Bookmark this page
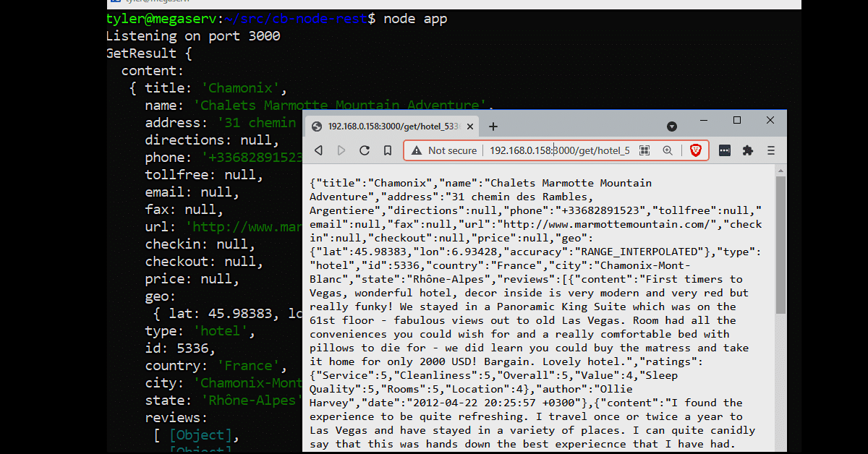Screen dimensions: 868x454 388,150
